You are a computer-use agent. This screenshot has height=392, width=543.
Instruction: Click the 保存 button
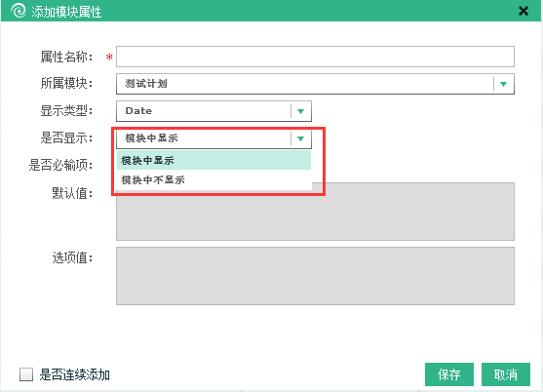(x=449, y=374)
